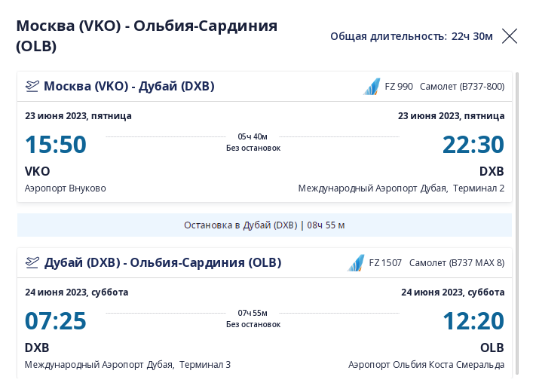
Task: Click the Москва (VKO) - Ольбия-Сардиния (OLB) title
Action: pos(147,35)
